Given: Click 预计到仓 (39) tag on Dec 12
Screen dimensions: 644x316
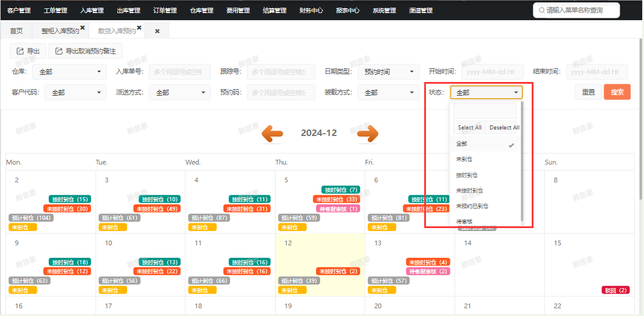Looking at the screenshot, I should click(299, 281).
